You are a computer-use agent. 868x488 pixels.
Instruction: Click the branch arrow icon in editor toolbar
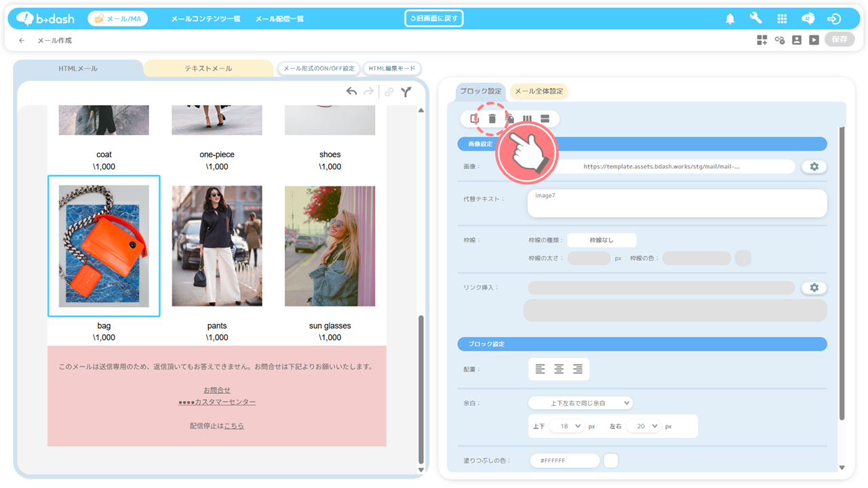click(406, 91)
